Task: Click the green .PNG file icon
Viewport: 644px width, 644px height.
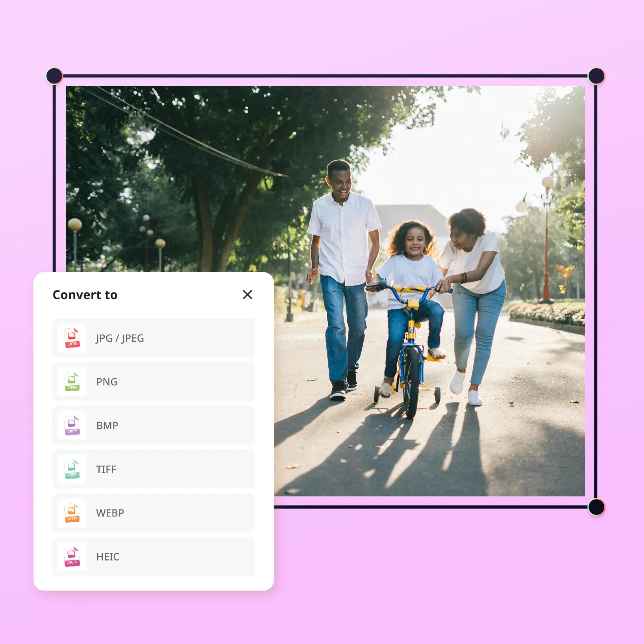Action: (x=72, y=382)
